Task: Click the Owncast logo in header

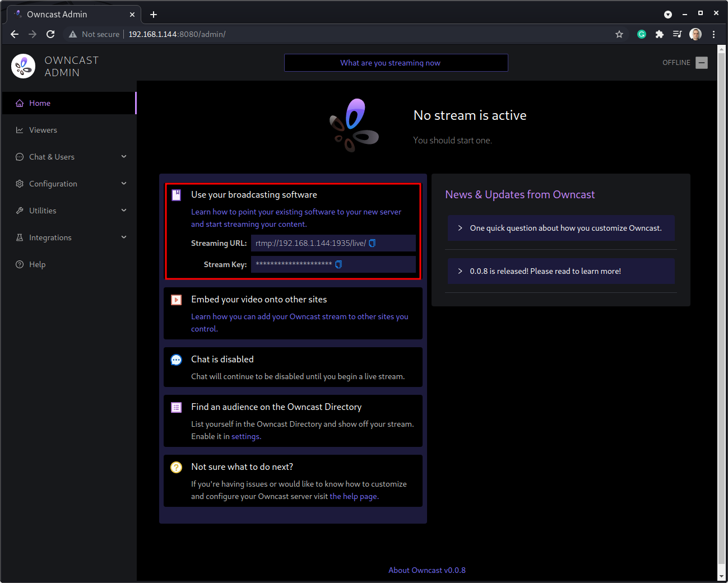Action: point(24,66)
